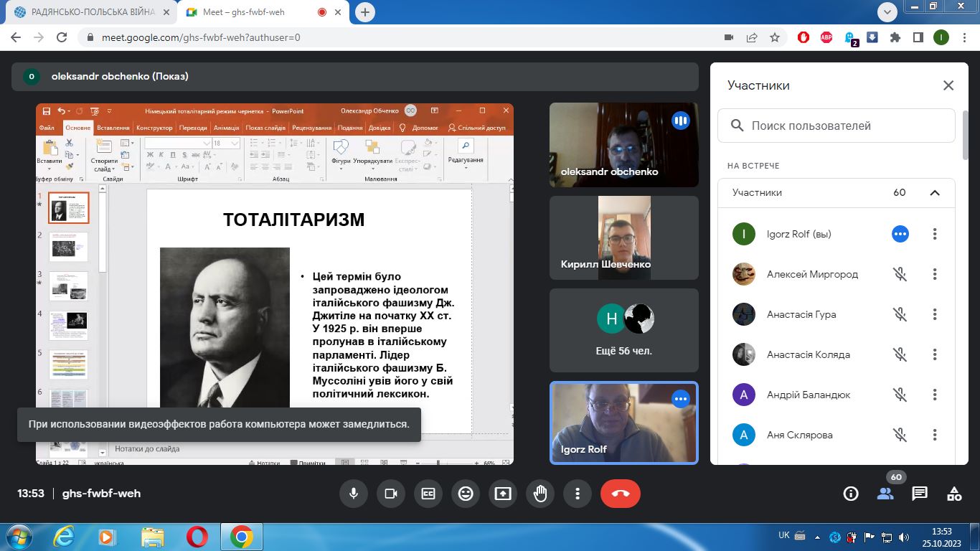
Task: Open Internet Explorer from taskbar
Action: (65, 537)
